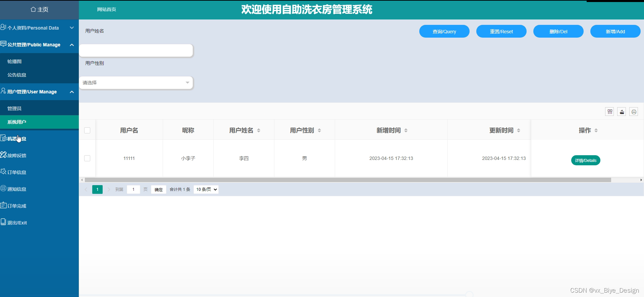Click the 重置/Reset button
Screen dimensions: 644x297
pos(501,31)
